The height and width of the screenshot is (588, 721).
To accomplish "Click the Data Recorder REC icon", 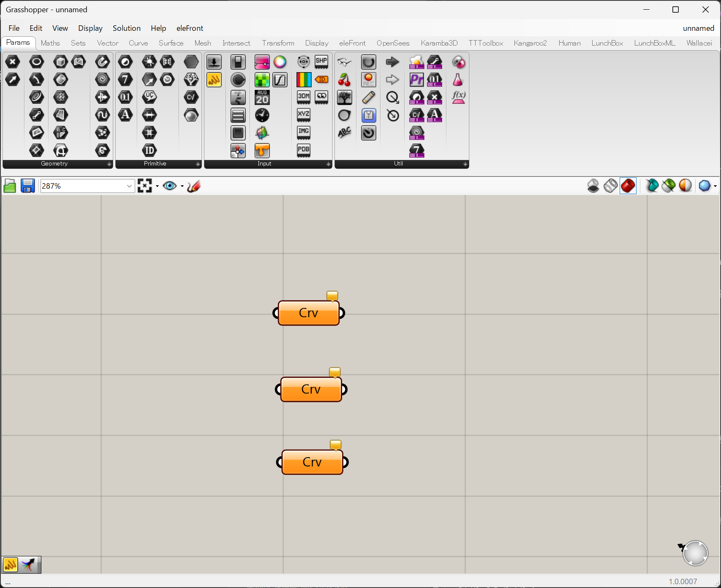I will pos(368,80).
